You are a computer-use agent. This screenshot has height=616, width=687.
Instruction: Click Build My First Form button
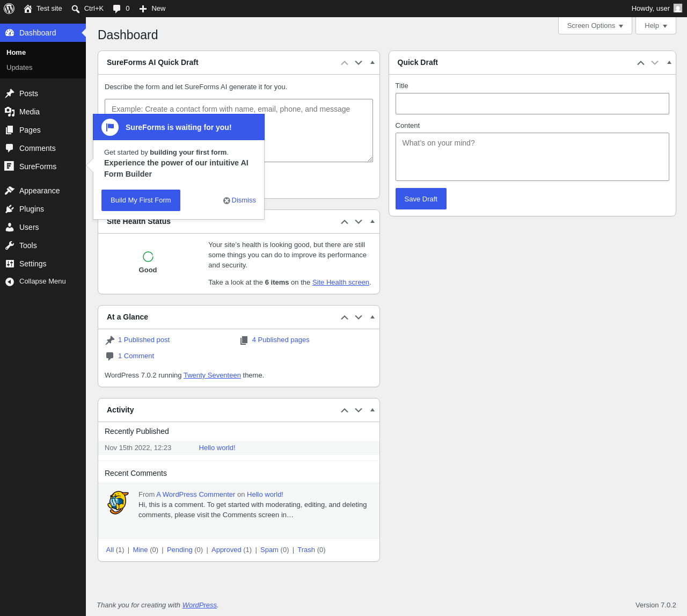click(141, 200)
